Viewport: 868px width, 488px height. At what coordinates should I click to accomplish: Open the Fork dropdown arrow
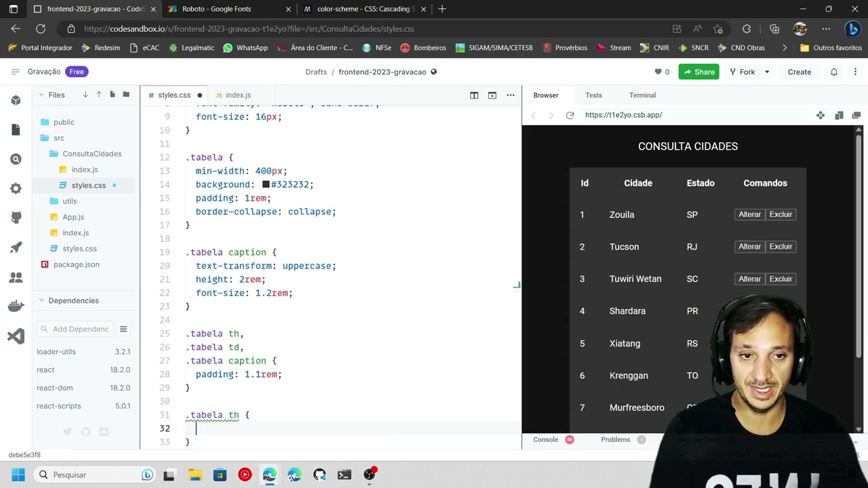coord(767,72)
